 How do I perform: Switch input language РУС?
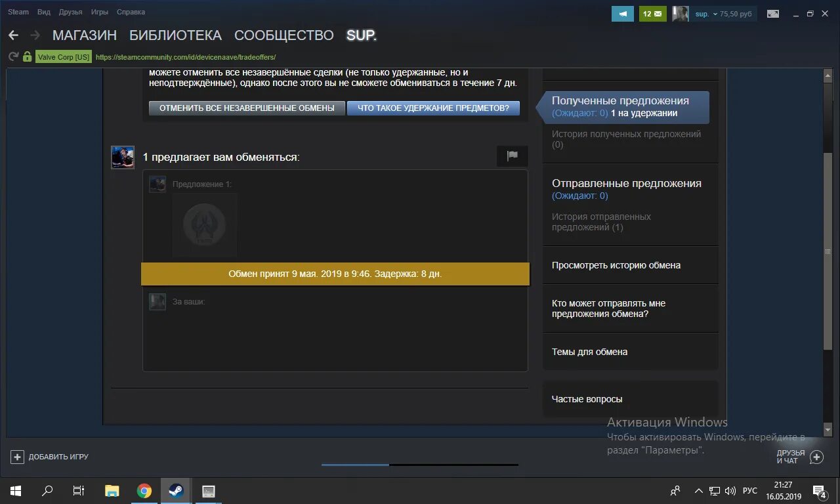750,491
